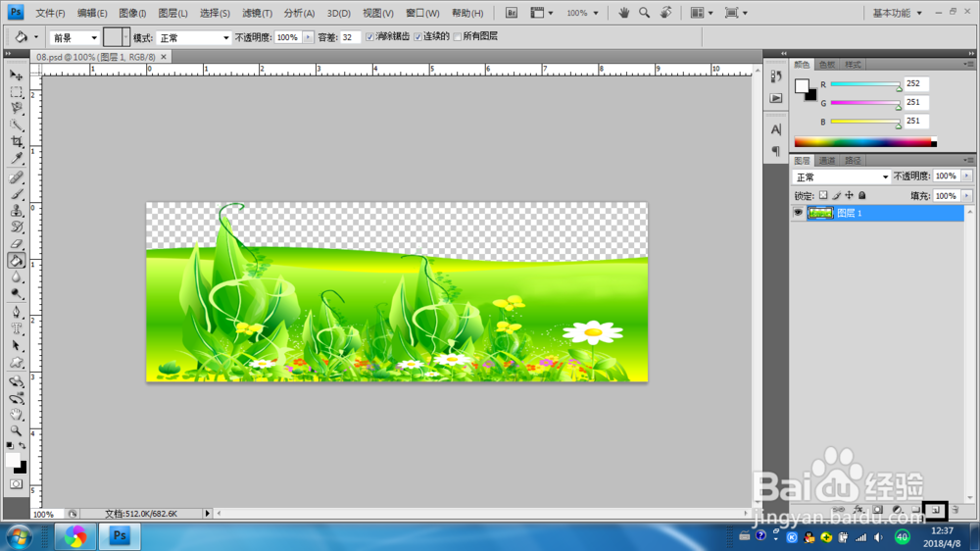This screenshot has width=980, height=551.
Task: Select the Custom Shape tool
Action: pyautogui.click(x=17, y=363)
